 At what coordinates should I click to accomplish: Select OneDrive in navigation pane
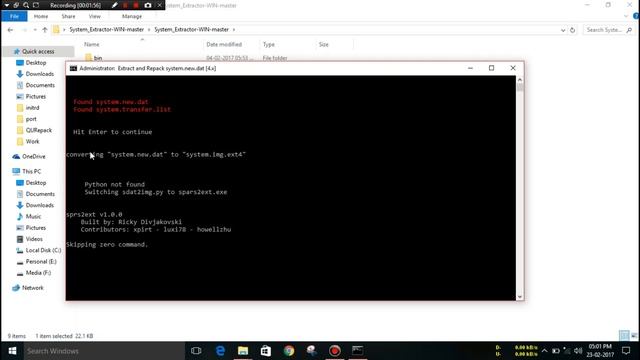[x=34, y=157]
